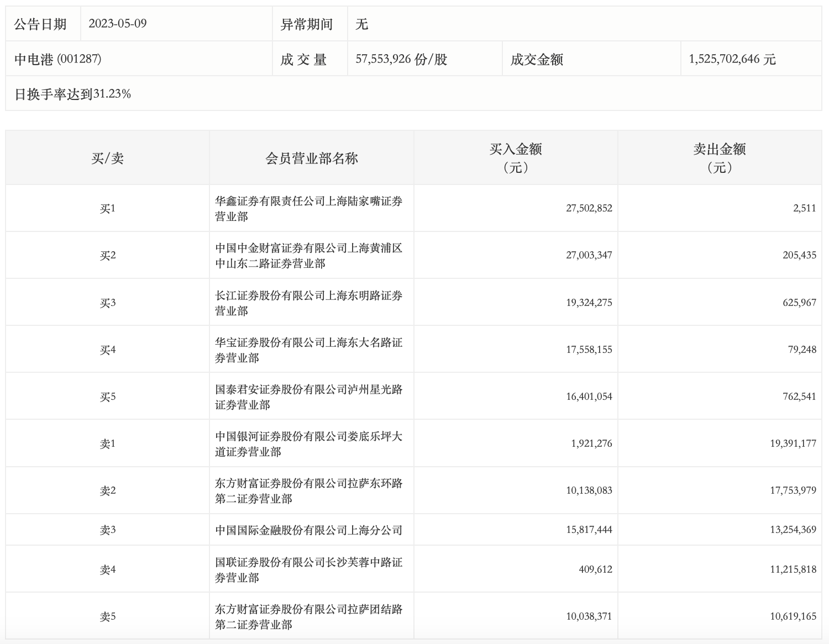This screenshot has width=829, height=644.
Task: Click 华鑫证券上海陆家嘴证券营业部 name
Action: tap(309, 209)
